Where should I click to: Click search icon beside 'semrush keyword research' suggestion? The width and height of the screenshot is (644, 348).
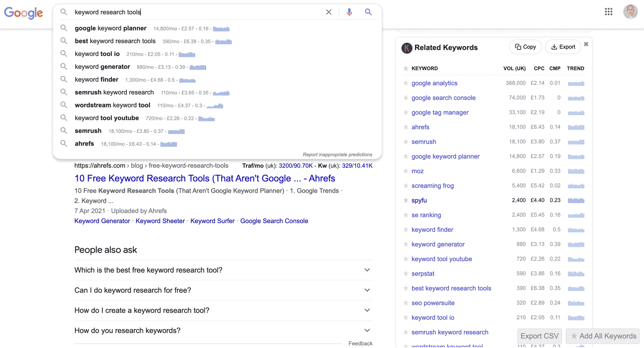[x=64, y=92]
